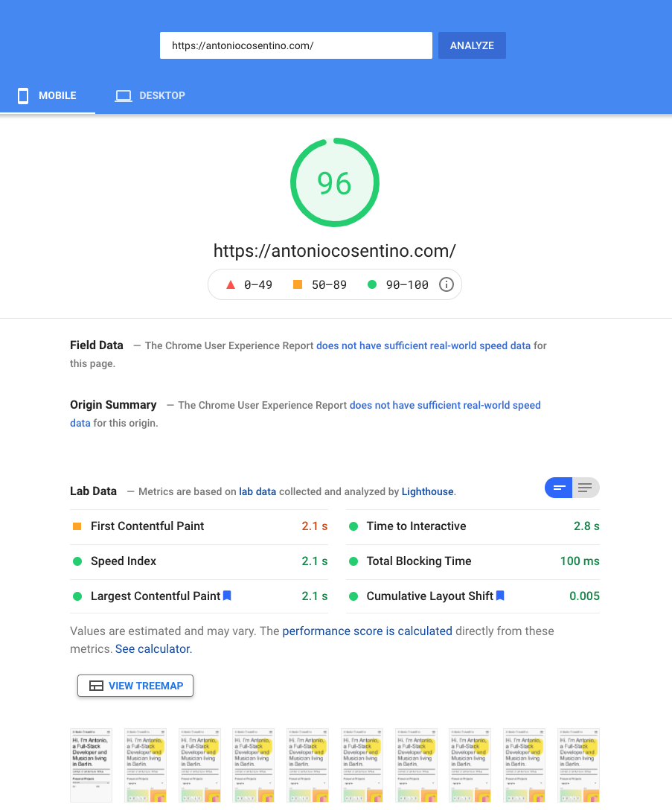This screenshot has width=672, height=810.
Task: Click the Speed Index '2.1 s' value
Action: [315, 561]
